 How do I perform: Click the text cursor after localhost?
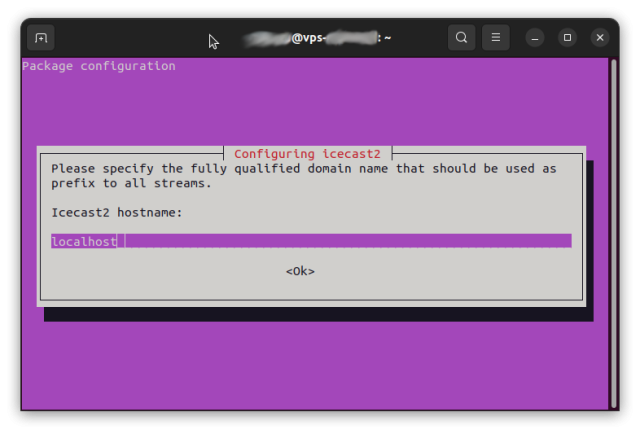tap(121, 241)
